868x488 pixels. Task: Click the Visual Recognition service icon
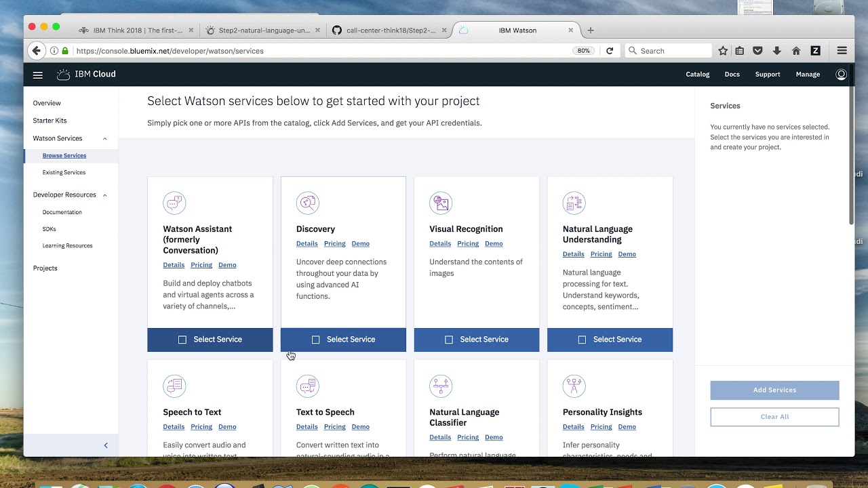[441, 203]
